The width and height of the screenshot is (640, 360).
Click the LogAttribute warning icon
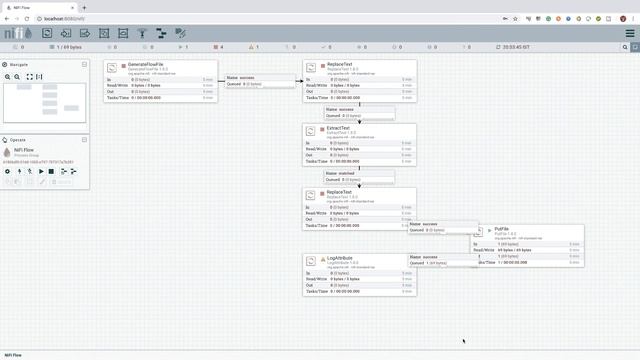coord(323,259)
